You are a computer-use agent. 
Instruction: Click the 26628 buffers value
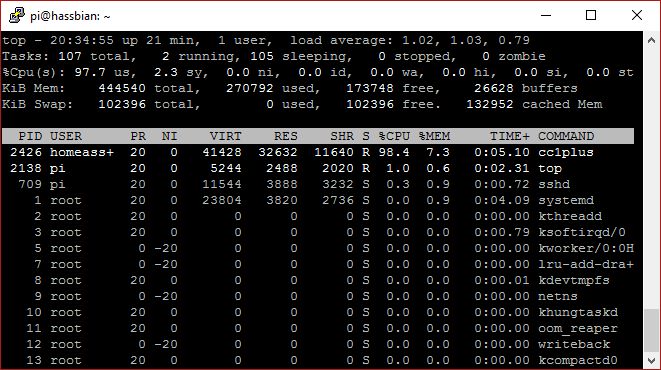494,88
